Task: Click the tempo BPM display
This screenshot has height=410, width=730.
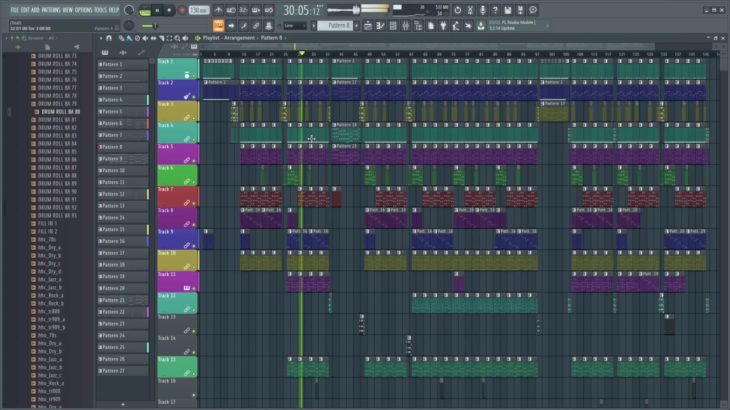Action: [x=199, y=10]
